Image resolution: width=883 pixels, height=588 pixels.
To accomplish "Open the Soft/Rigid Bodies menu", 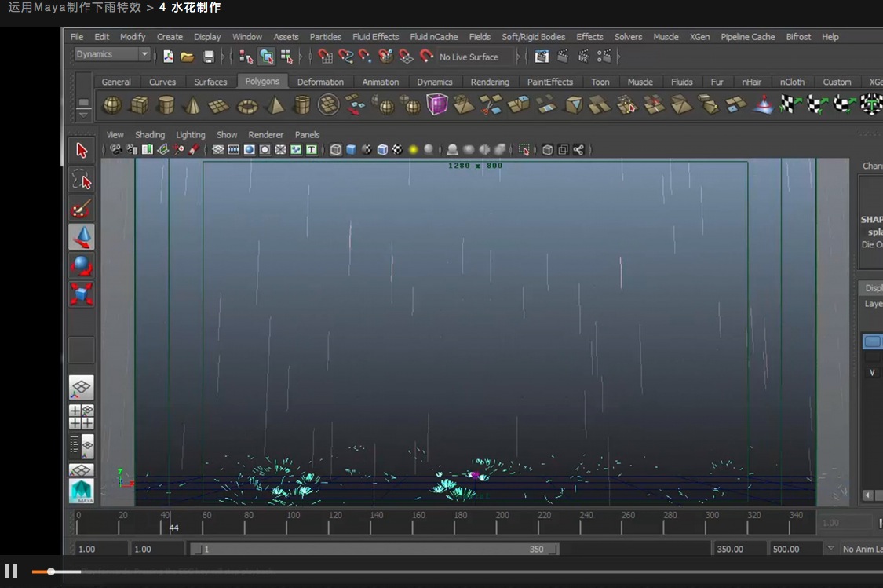I will [x=533, y=37].
